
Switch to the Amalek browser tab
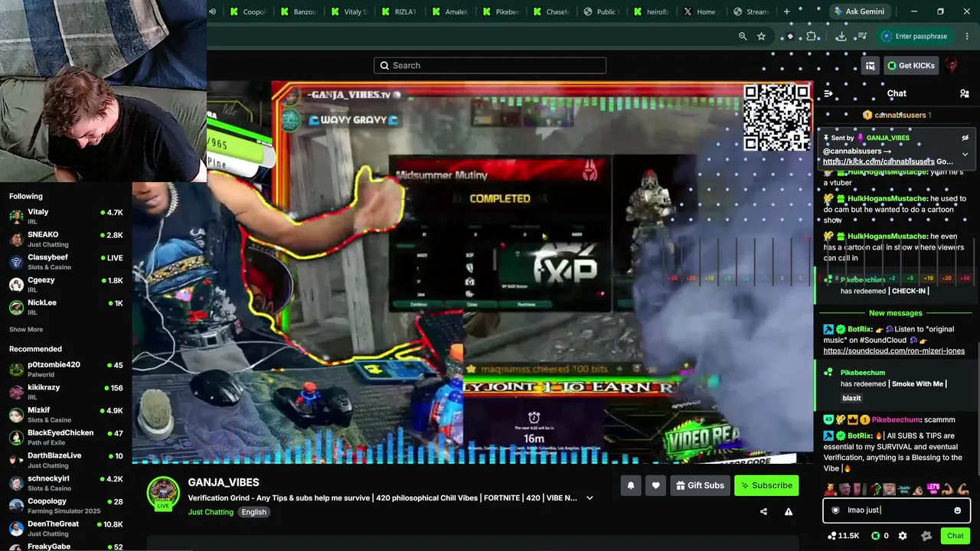click(449, 11)
